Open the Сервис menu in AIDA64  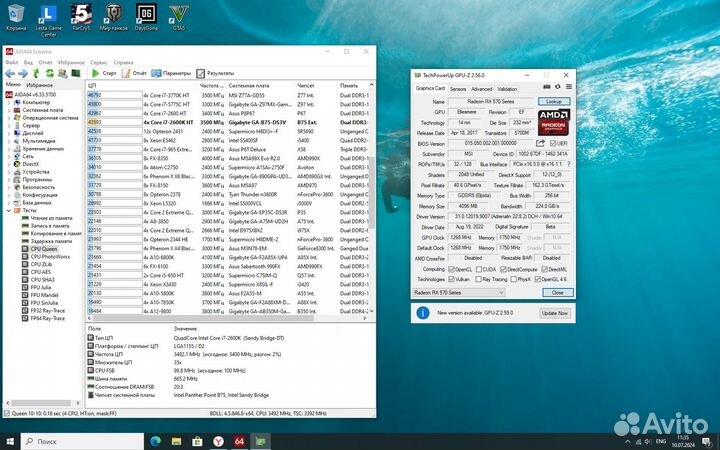coord(99,62)
